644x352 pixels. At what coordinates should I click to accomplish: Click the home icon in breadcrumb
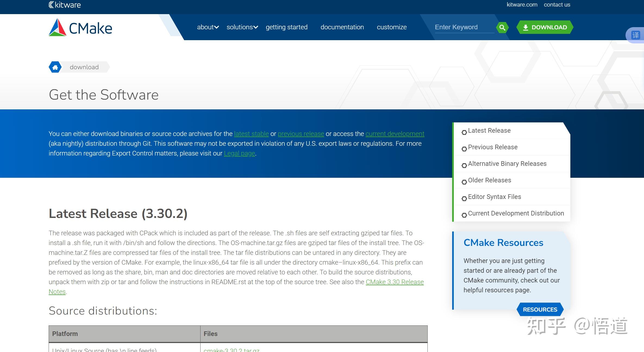click(55, 67)
